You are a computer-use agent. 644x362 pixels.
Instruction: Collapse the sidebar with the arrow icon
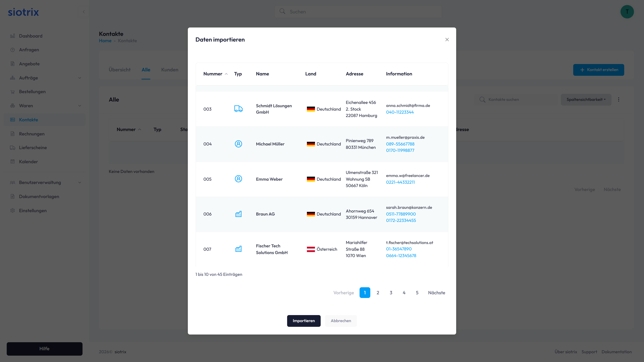tap(84, 12)
